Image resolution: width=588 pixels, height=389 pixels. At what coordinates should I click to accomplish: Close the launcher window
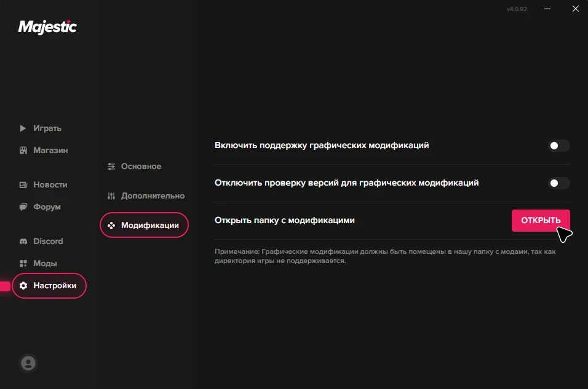(x=575, y=9)
